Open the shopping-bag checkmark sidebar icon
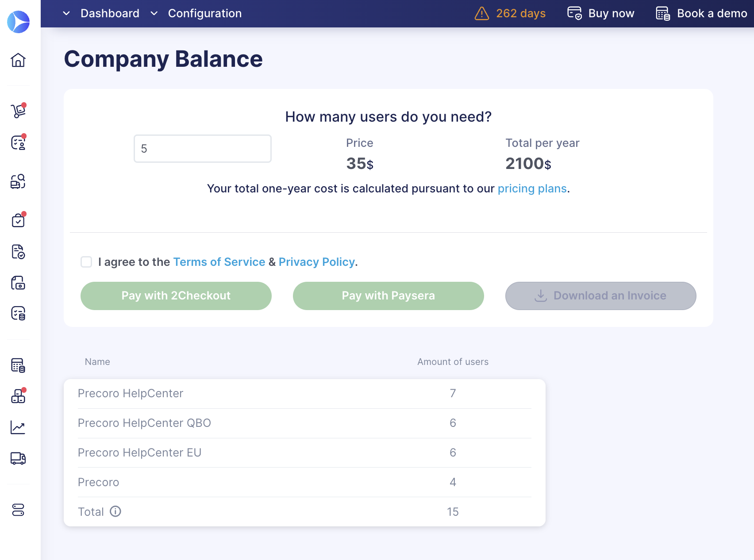Screen dimensions: 754x560 [18, 220]
